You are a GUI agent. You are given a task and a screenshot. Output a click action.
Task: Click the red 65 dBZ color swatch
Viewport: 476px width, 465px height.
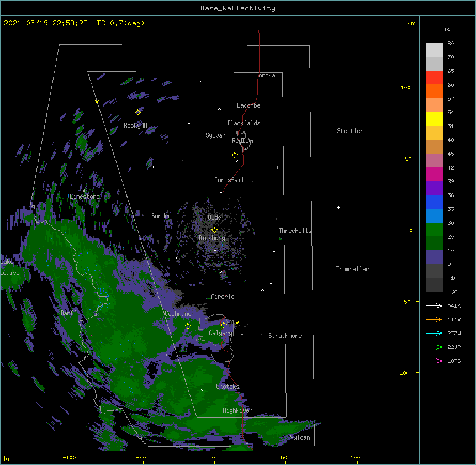coord(434,78)
